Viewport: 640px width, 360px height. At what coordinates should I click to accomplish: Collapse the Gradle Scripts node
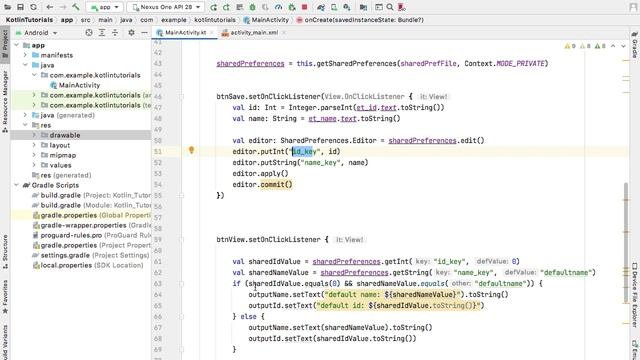pyautogui.click(x=16, y=185)
